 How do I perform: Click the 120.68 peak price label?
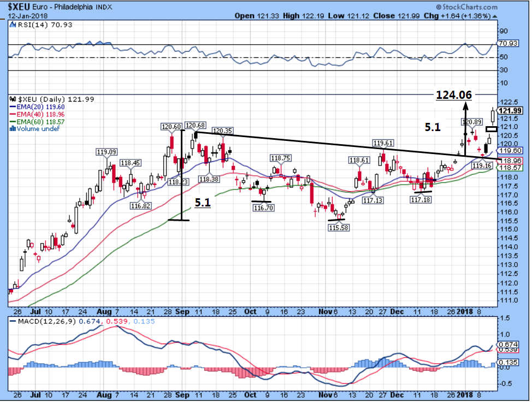coord(196,125)
